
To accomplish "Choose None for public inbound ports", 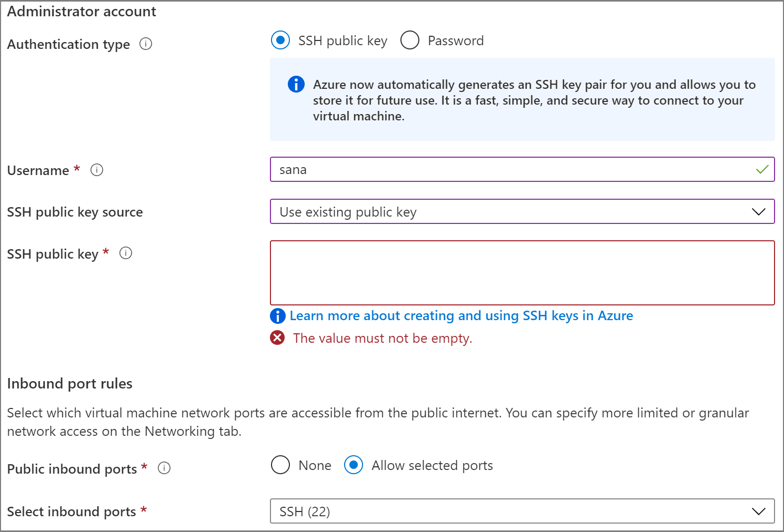I will [x=280, y=465].
